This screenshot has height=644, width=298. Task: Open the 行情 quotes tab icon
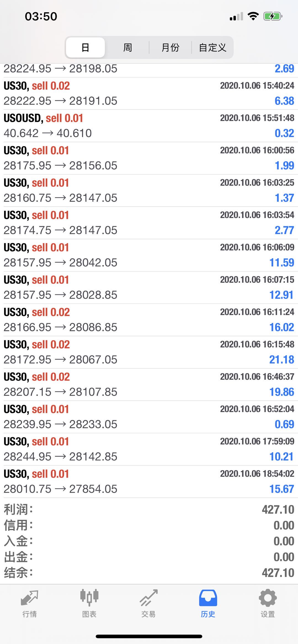tap(30, 599)
